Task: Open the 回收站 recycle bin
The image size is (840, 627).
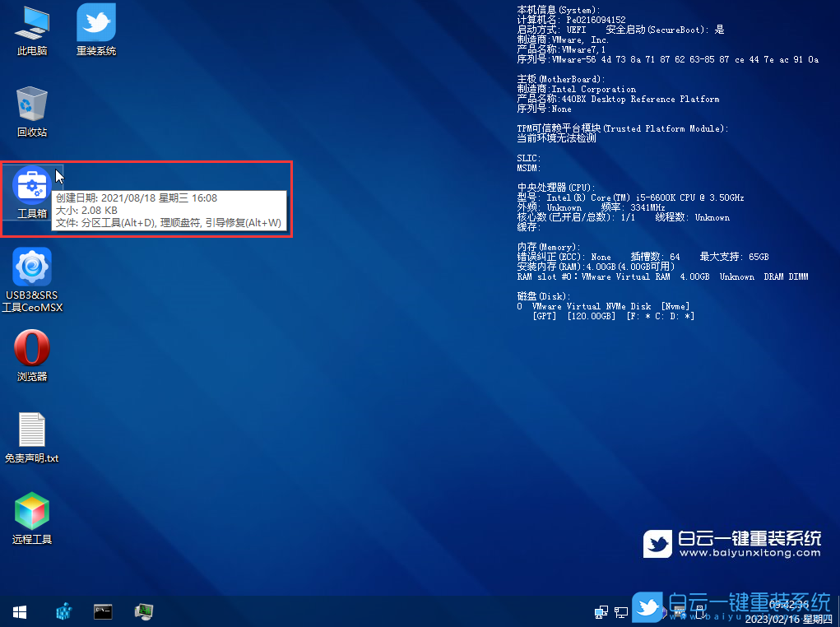Action: click(32, 104)
